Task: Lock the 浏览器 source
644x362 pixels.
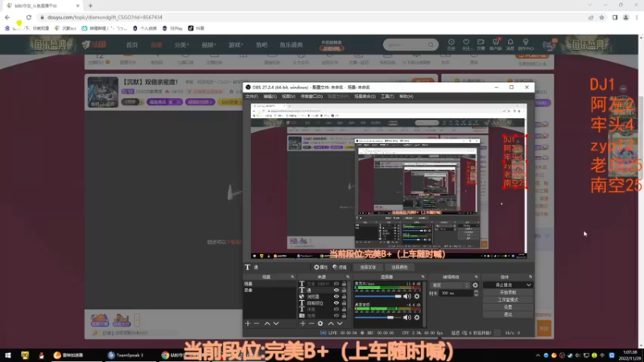Action: (x=345, y=296)
